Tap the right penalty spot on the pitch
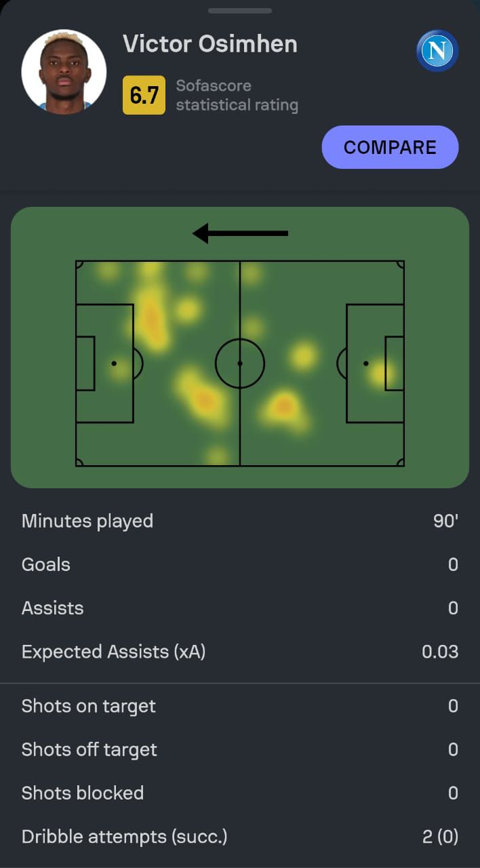480x868 pixels. pos(366,363)
